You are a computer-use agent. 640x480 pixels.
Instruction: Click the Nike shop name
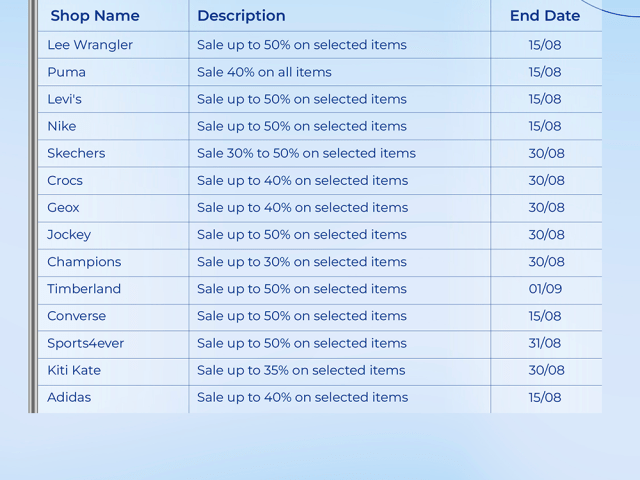62,126
